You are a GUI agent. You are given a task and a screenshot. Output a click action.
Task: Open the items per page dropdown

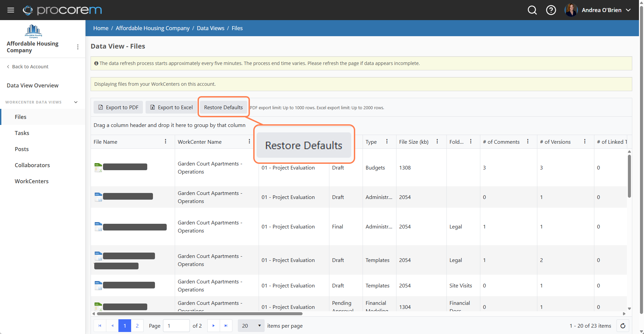point(251,326)
